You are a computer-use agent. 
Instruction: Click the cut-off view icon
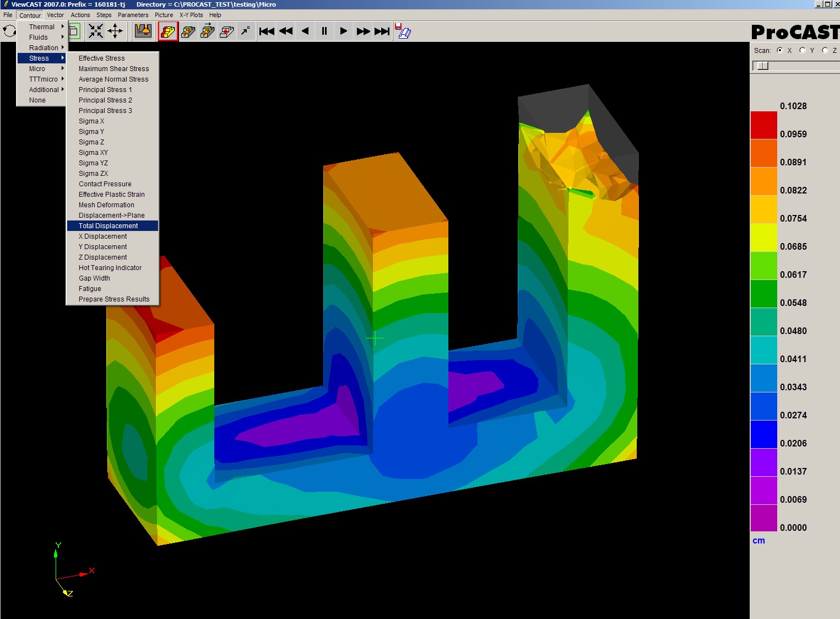[227, 31]
